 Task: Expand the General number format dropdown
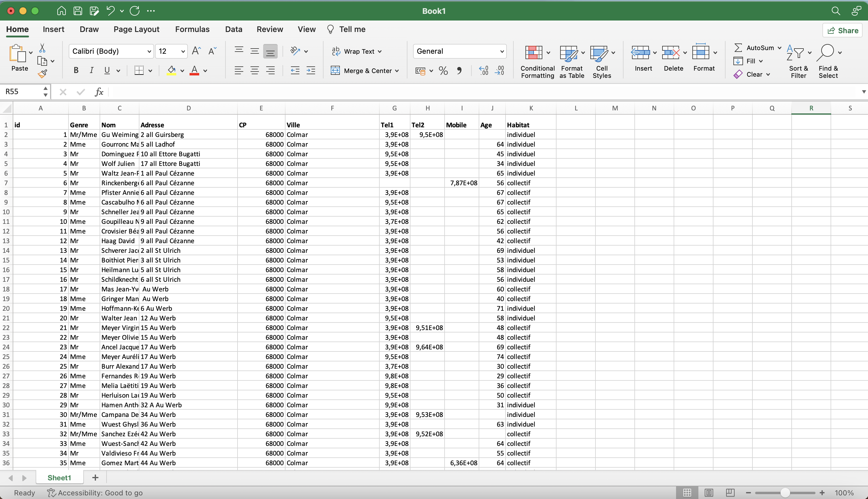point(502,51)
